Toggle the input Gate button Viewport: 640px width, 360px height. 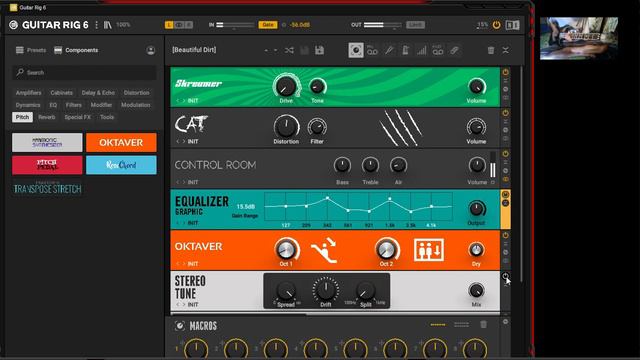click(x=268, y=25)
